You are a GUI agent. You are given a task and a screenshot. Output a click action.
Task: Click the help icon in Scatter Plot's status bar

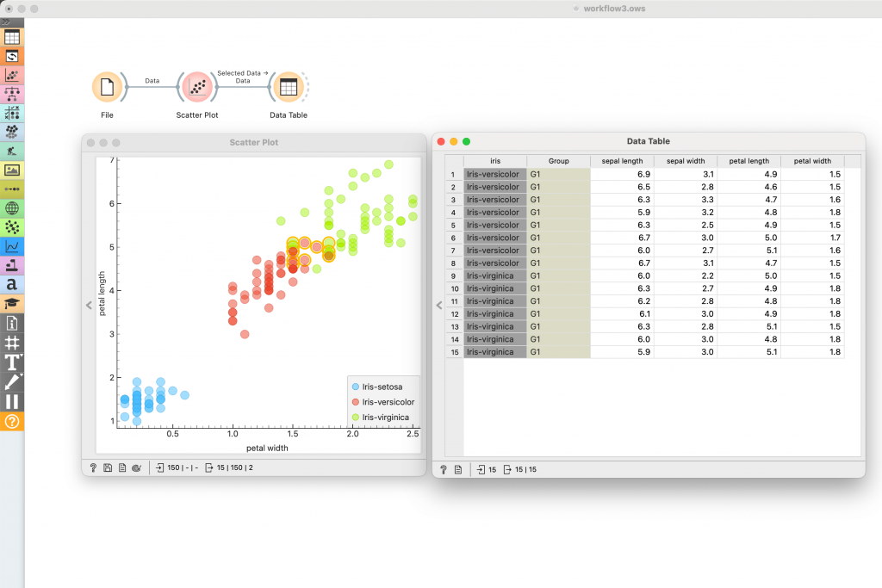pyautogui.click(x=93, y=467)
